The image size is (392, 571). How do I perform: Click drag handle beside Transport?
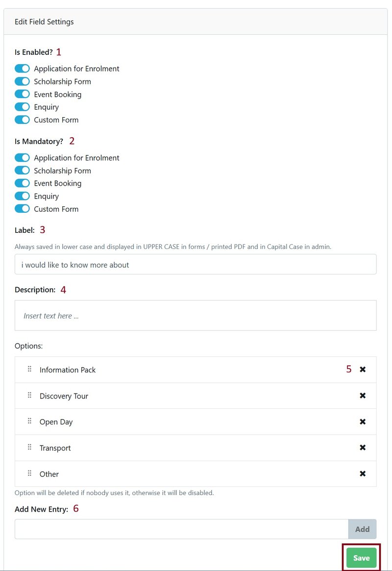point(29,447)
